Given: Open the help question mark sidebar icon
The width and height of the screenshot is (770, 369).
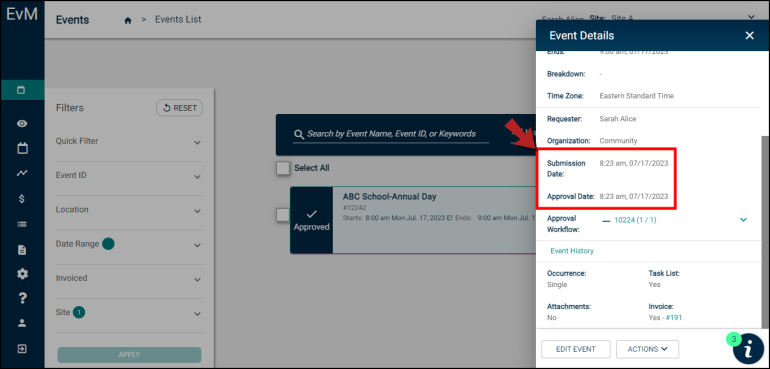Looking at the screenshot, I should [x=22, y=298].
